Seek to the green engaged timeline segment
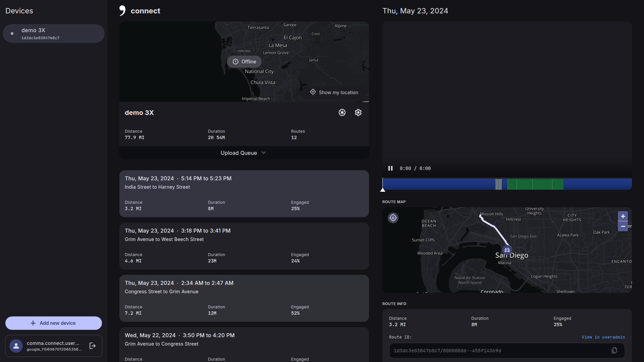Viewport: 644px width, 362px height. [535, 184]
